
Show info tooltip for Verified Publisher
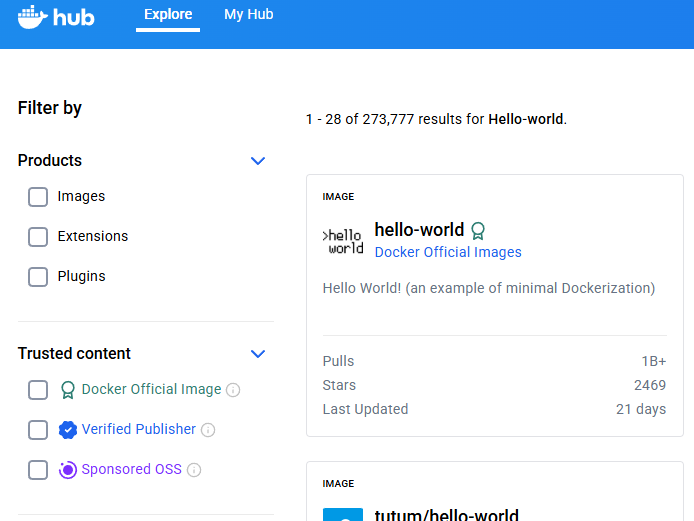(x=208, y=430)
